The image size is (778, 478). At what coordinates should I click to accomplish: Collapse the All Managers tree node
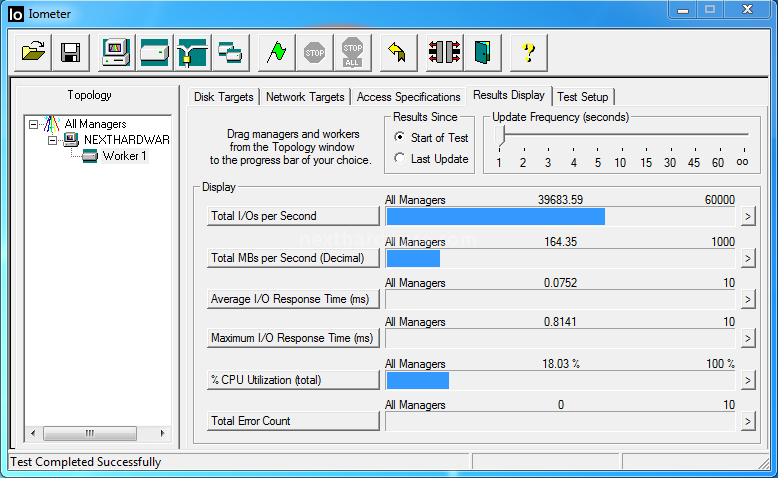pos(33,124)
